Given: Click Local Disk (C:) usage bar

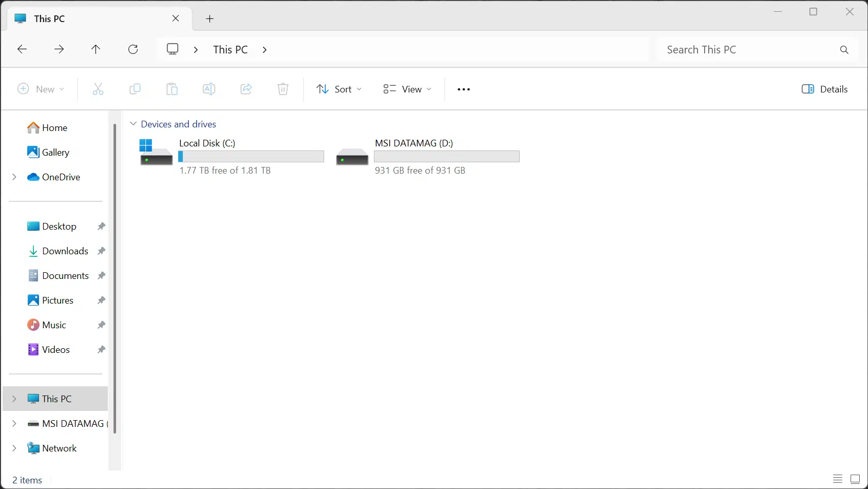Looking at the screenshot, I should pyautogui.click(x=251, y=156).
